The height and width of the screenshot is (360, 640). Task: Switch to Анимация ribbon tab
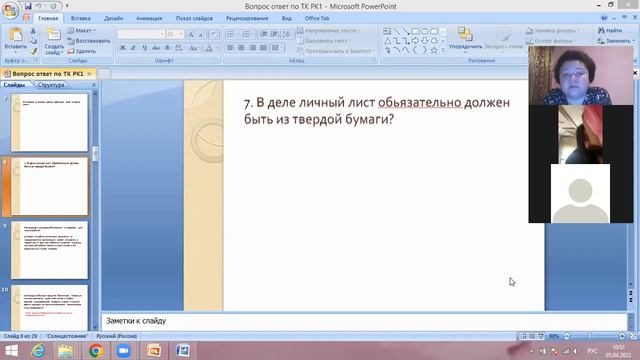(149, 18)
